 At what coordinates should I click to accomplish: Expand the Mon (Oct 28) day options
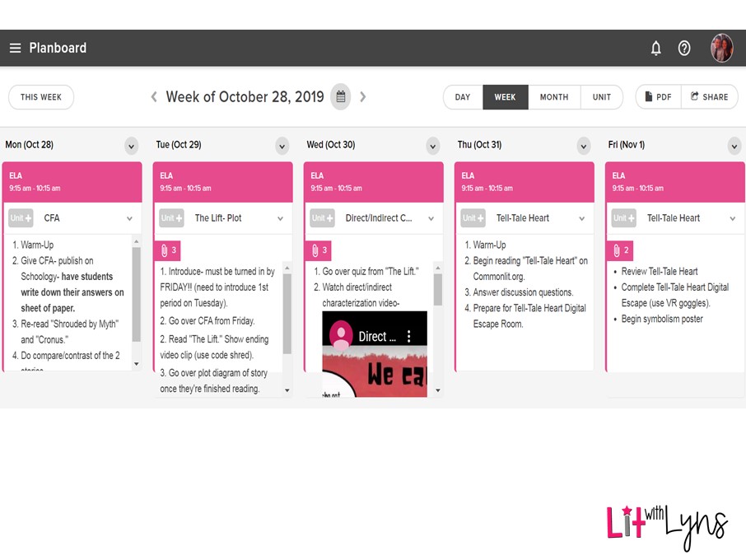(132, 146)
